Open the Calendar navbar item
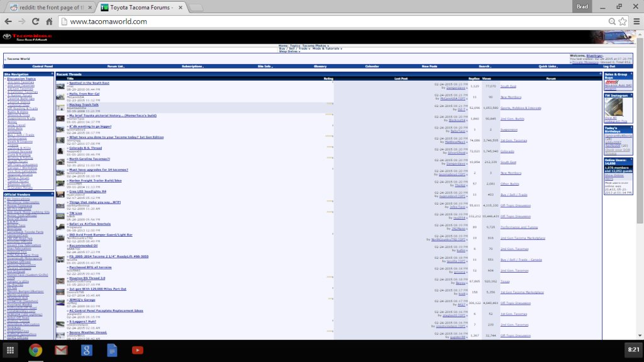The width and height of the screenshot is (644, 362). pos(372,66)
